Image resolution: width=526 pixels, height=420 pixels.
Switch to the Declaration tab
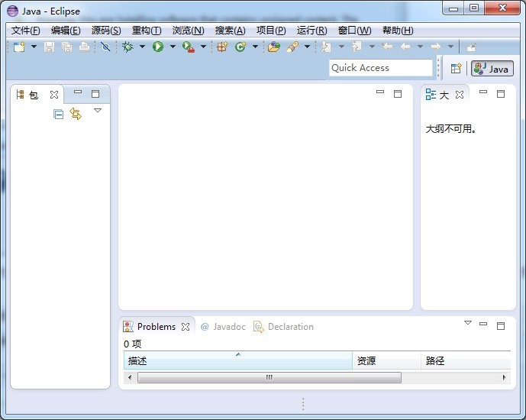tap(284, 327)
